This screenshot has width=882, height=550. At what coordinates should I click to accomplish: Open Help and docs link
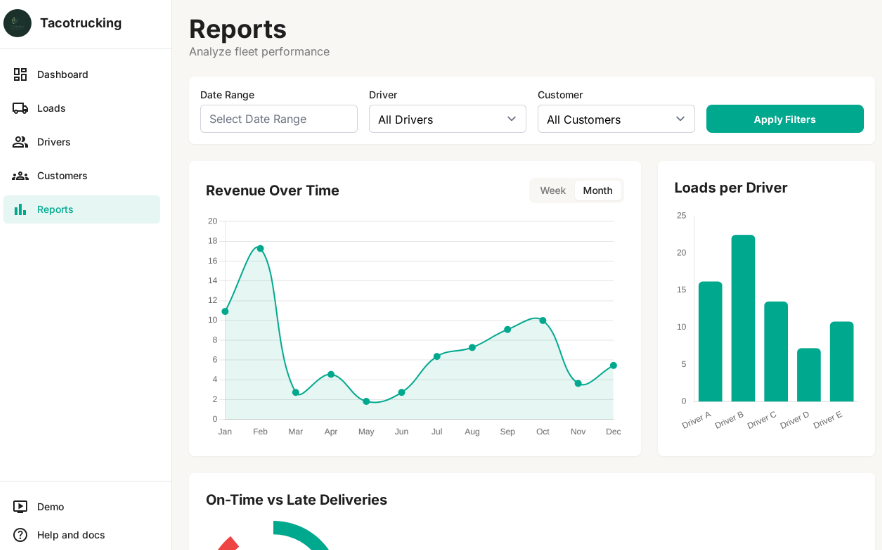pyautogui.click(x=70, y=535)
